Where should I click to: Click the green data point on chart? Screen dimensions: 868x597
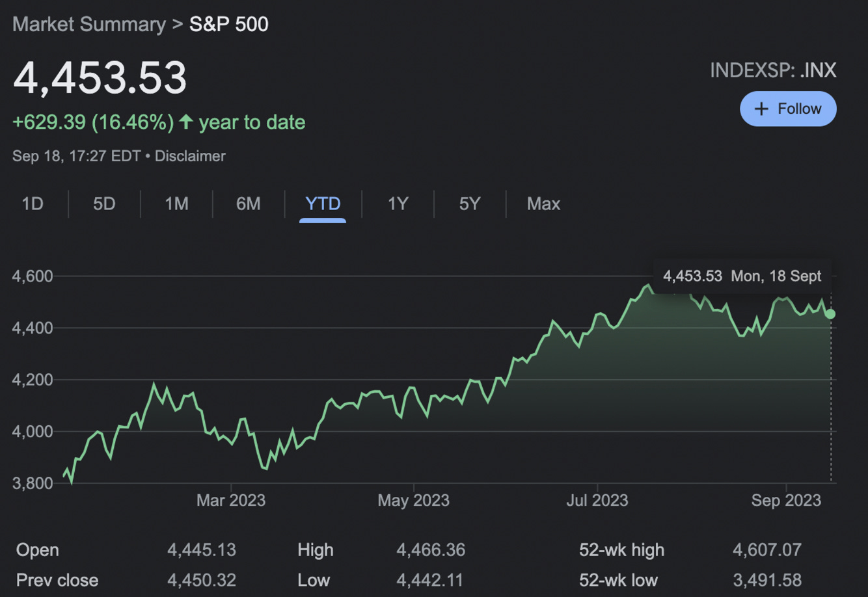(x=830, y=314)
